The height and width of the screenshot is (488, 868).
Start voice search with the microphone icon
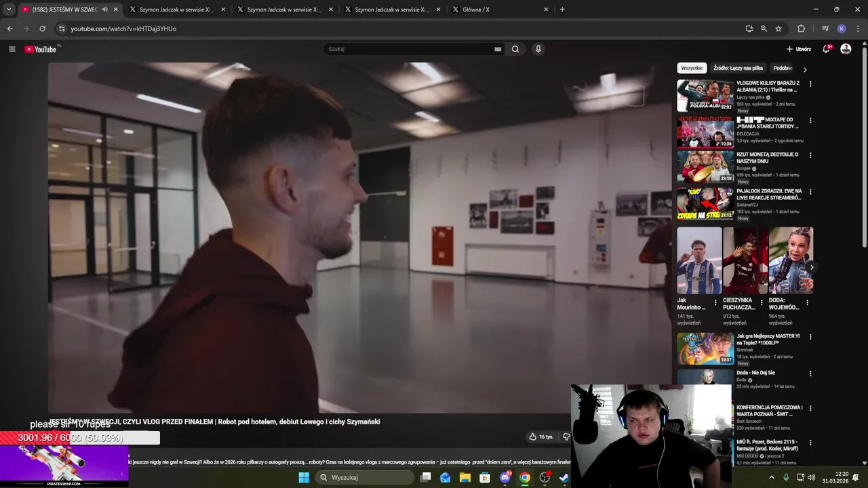[538, 49]
